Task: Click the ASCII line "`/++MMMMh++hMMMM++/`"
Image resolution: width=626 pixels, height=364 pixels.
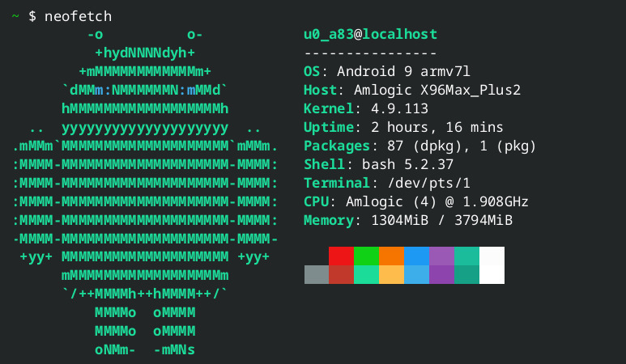Action: [x=145, y=294]
